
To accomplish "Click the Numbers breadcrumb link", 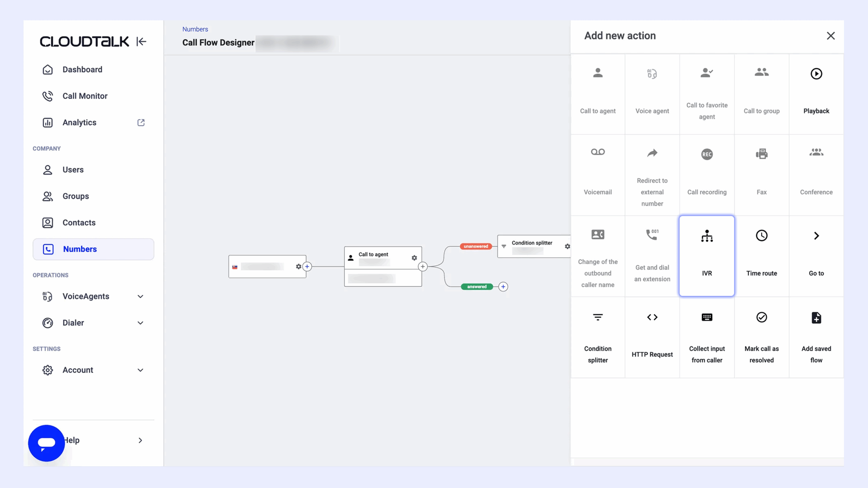I will coord(195,29).
